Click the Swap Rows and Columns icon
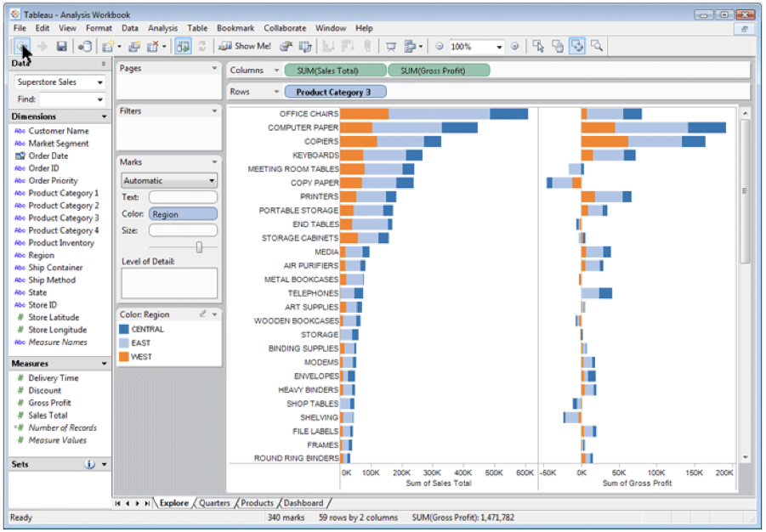 [181, 46]
